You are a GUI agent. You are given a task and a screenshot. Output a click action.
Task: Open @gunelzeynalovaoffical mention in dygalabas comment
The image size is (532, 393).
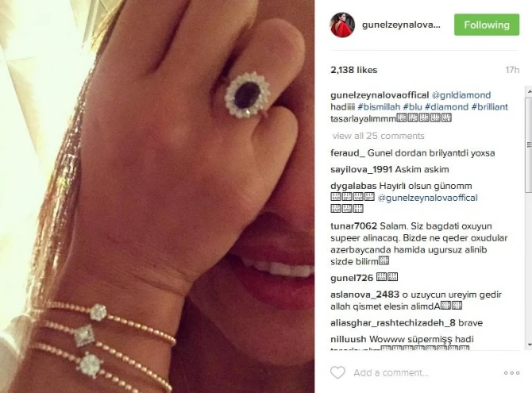(x=427, y=198)
